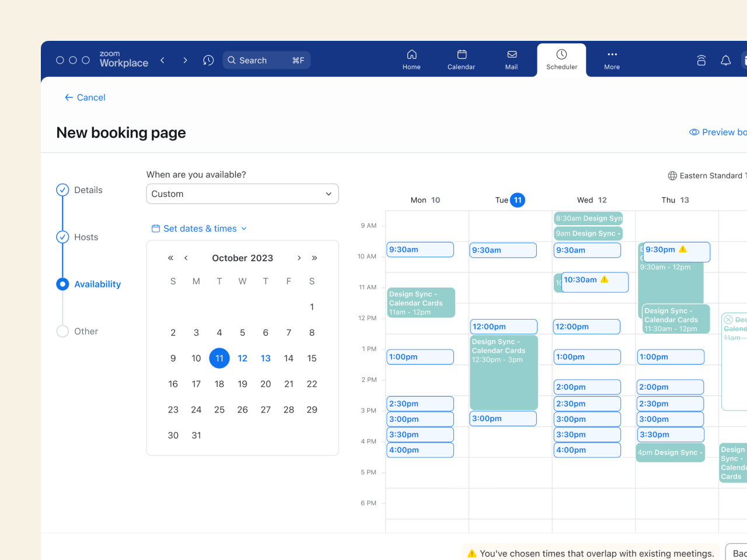Click in the Search field
The width and height of the screenshot is (747, 560).
pos(266,60)
